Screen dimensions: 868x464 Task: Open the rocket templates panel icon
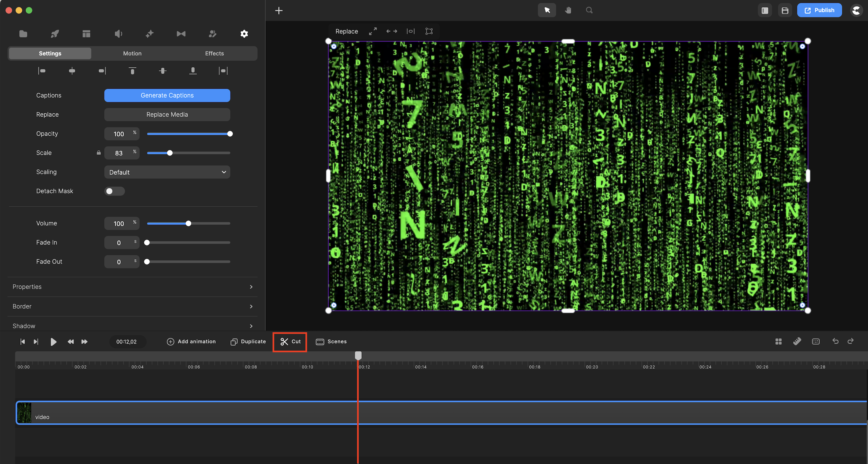coord(55,34)
